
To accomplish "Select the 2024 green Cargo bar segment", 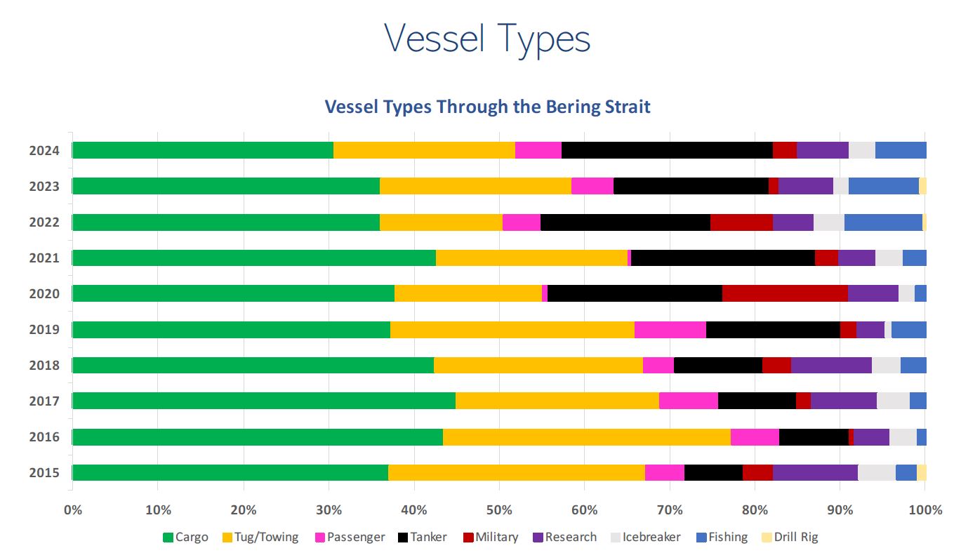I will click(202, 150).
